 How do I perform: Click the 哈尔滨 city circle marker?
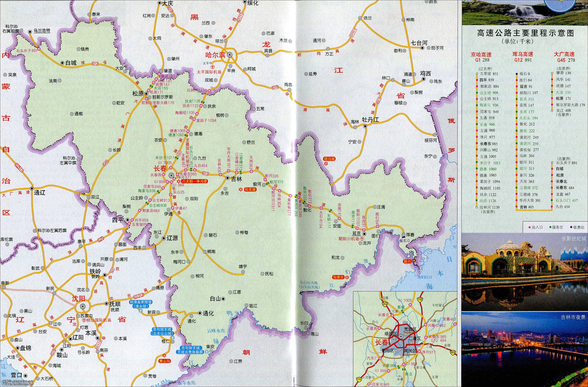pyautogui.click(x=230, y=55)
